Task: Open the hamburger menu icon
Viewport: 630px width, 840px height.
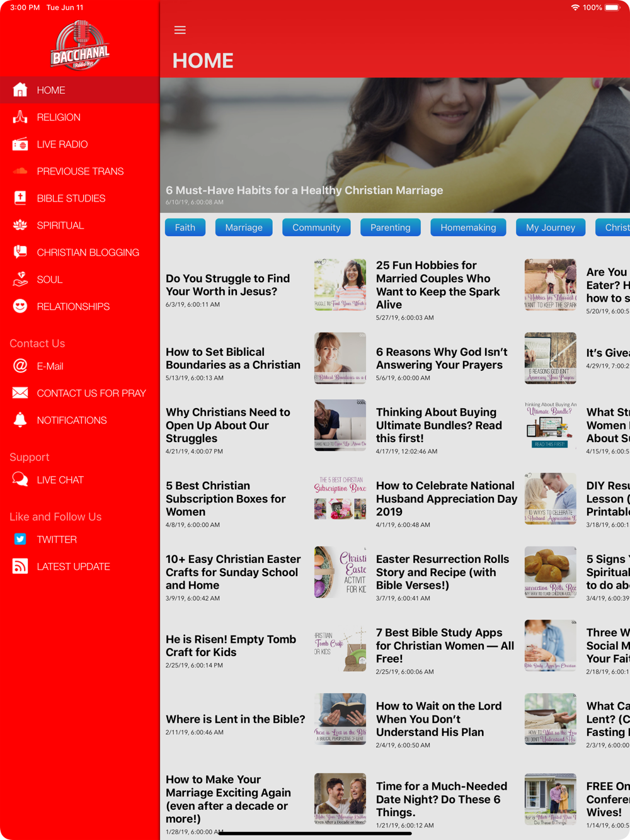Action: pos(180,30)
